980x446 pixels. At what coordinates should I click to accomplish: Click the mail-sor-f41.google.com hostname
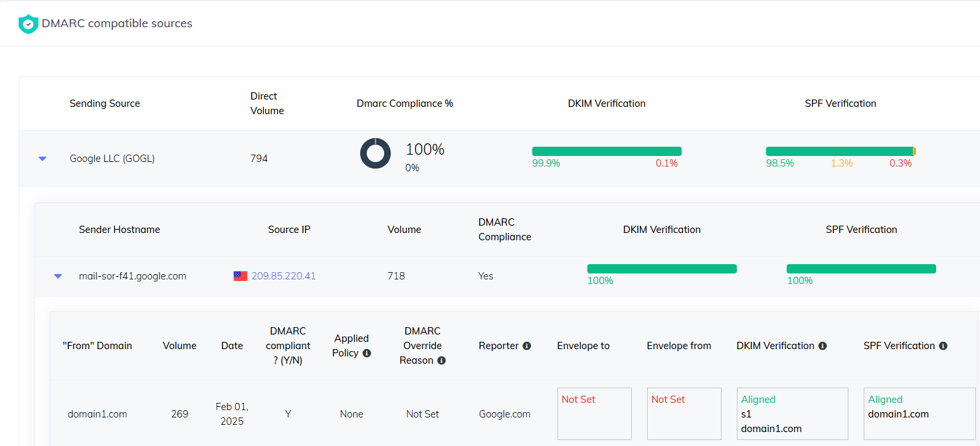(x=133, y=276)
